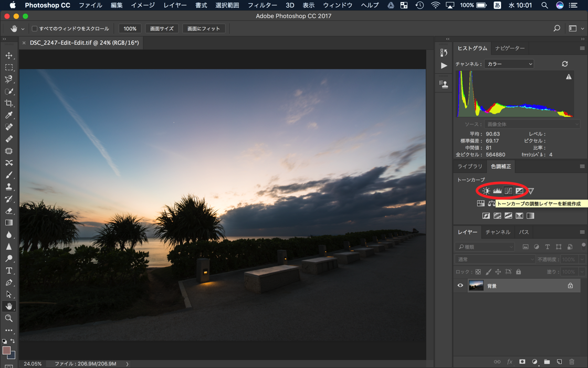Open the Layers panel options menu

coord(582,232)
